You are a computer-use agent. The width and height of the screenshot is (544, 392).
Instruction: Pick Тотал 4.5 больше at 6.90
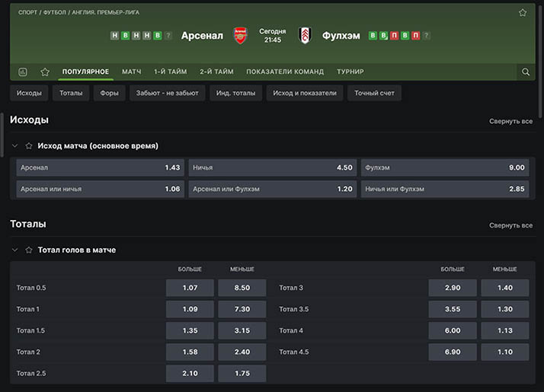tap(453, 352)
